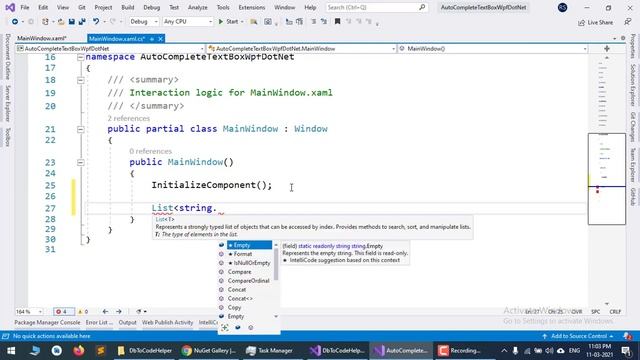Screen dimensions: 640x360
Task: Toggle the IntelliSense methods filter icon
Action: point(251,327)
